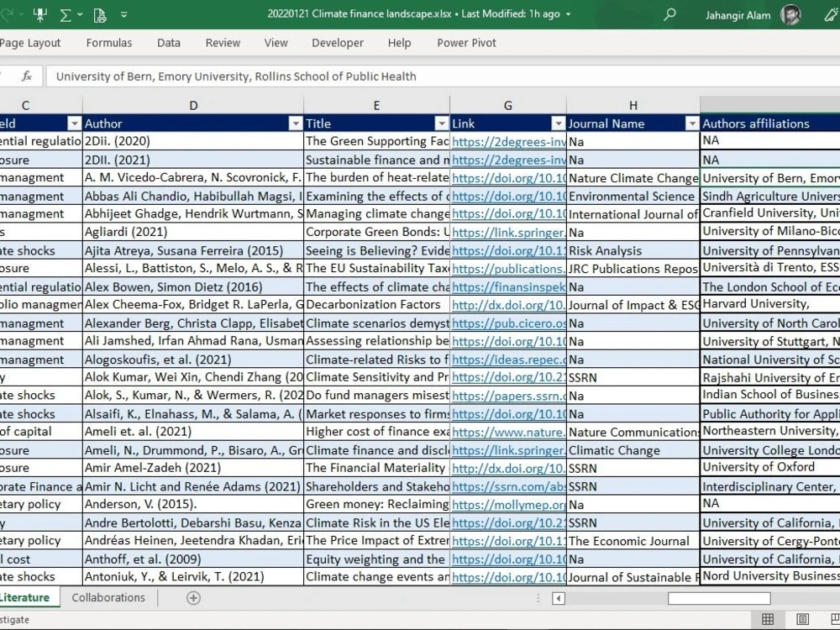Click the Insert Function fx icon
840x630 pixels.
tap(27, 76)
